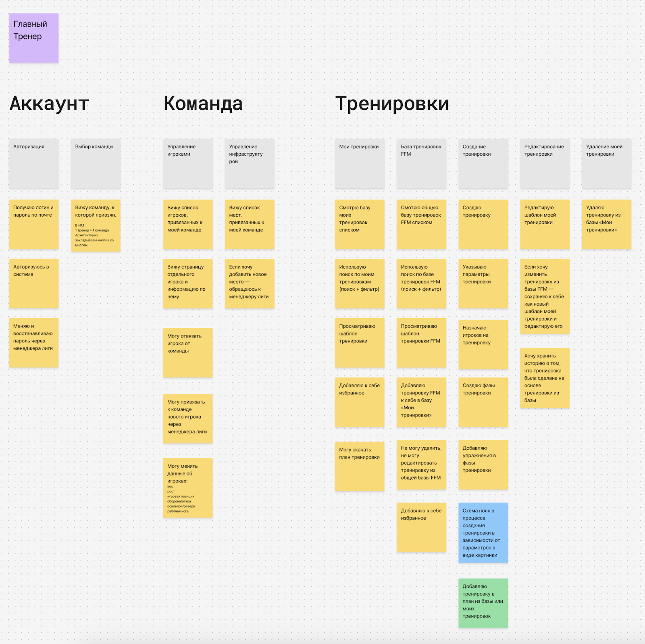Select the "Управление инфраструктурой" header card
The height and width of the screenshot is (644, 645).
coord(249,165)
